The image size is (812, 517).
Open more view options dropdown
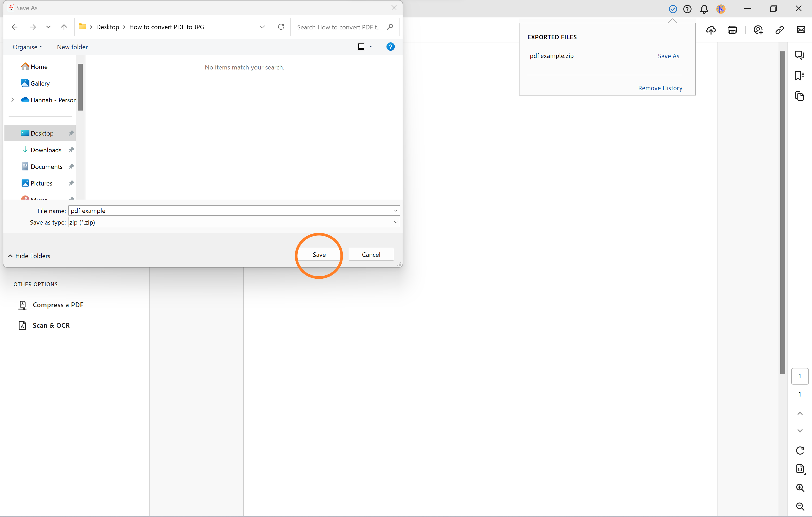(x=371, y=47)
